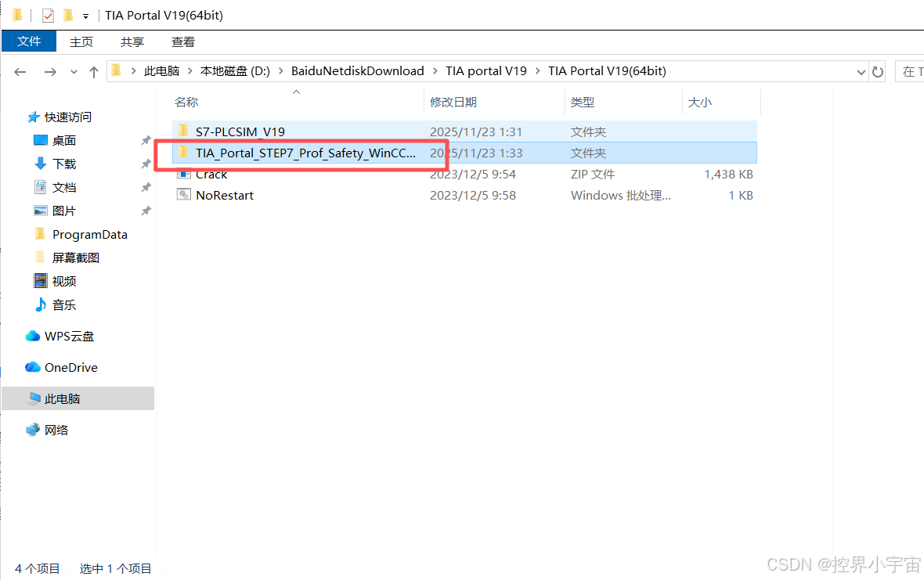Expand chevron after TIA portal V19 breadcrumb

tap(537, 71)
